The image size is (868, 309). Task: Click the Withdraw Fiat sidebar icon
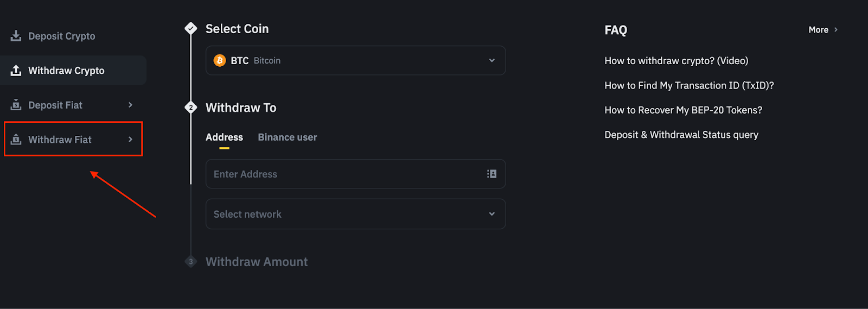click(x=16, y=140)
